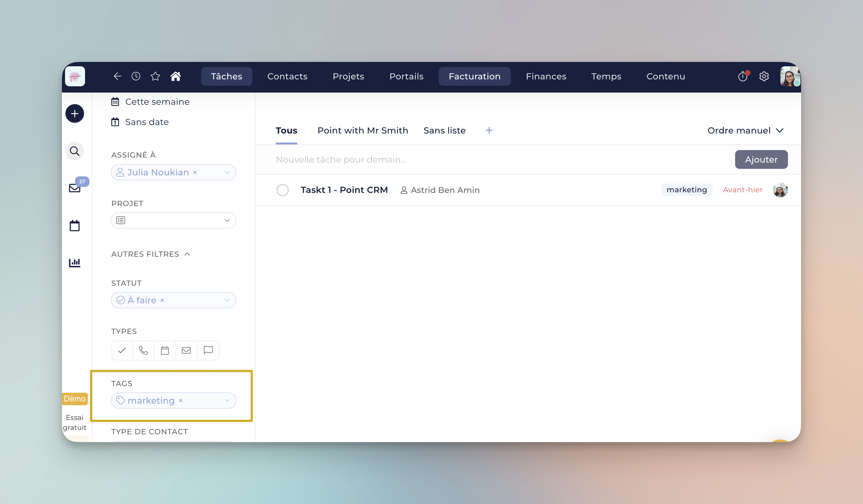
Task: Filter by phone call type icon
Action: point(144,350)
